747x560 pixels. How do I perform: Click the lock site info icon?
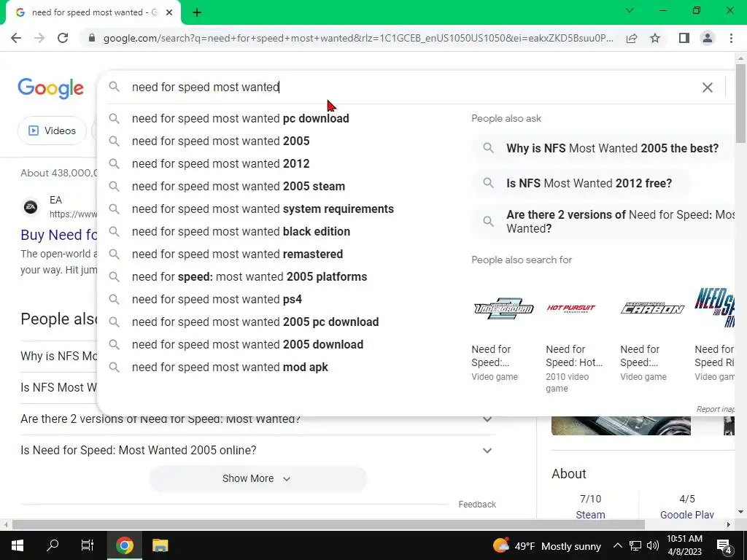pos(92,38)
